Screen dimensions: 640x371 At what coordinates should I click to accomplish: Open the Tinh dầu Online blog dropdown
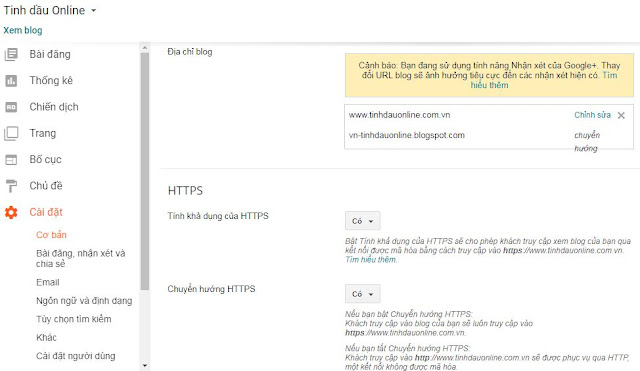(93, 11)
